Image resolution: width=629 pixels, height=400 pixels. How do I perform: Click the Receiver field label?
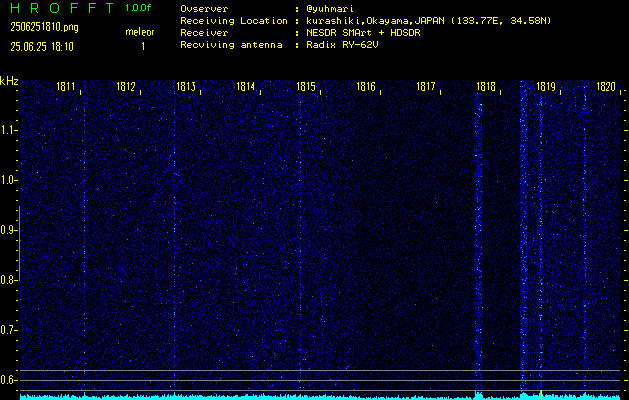[x=204, y=33]
